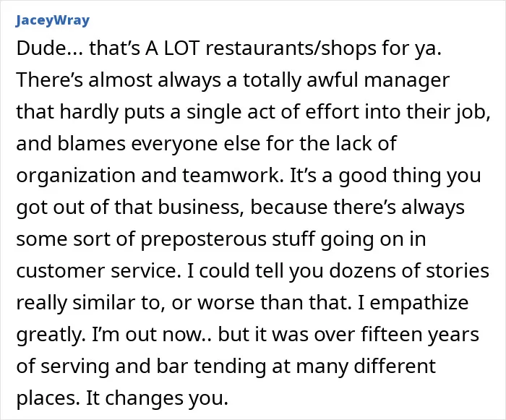Click the word "organization" in the comment
This screenshot has width=506, height=420.
[76, 176]
